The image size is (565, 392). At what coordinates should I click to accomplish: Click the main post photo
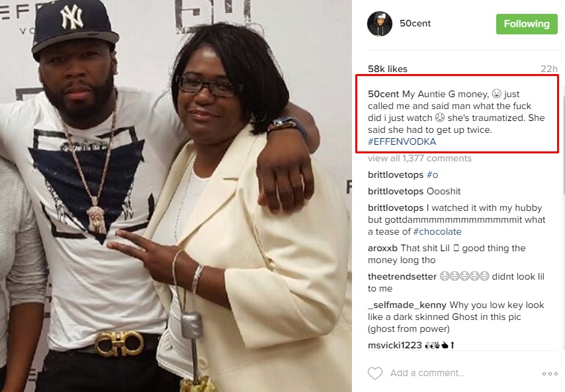coord(176,196)
